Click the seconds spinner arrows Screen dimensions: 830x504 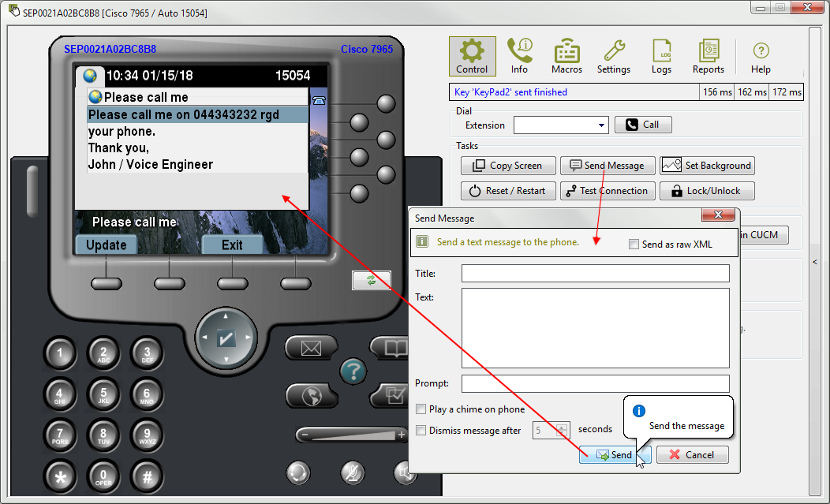pos(563,431)
